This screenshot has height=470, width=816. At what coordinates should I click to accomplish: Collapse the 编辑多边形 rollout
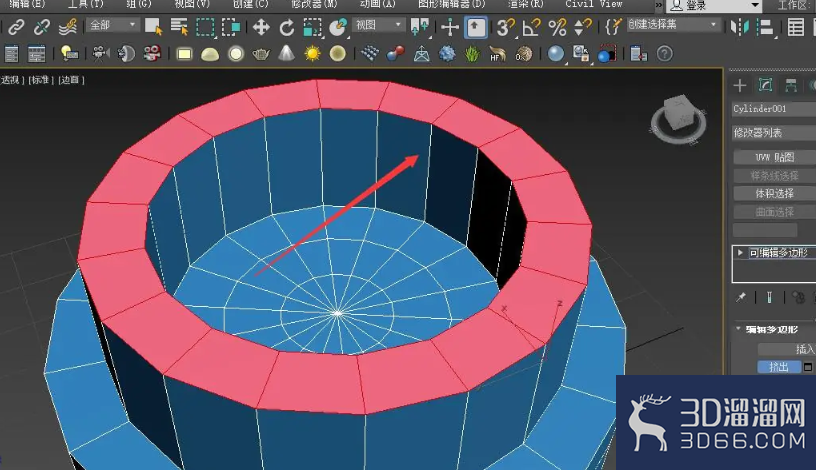(x=738, y=329)
